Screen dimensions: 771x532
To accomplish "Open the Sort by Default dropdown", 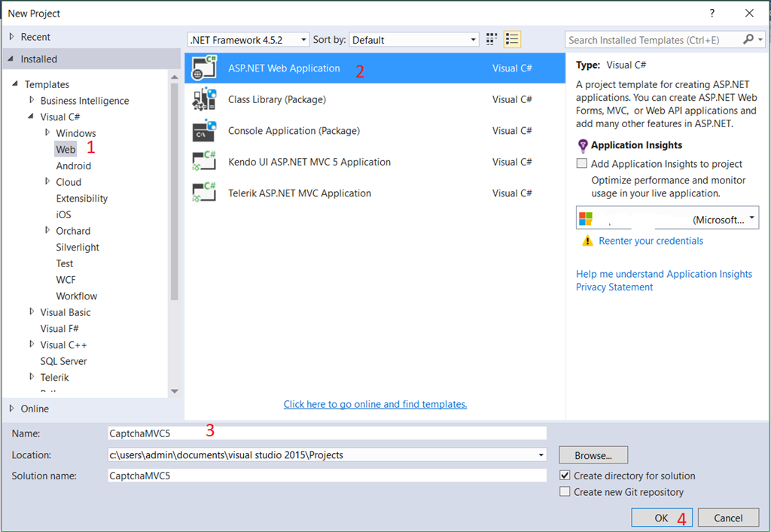I will coord(473,40).
